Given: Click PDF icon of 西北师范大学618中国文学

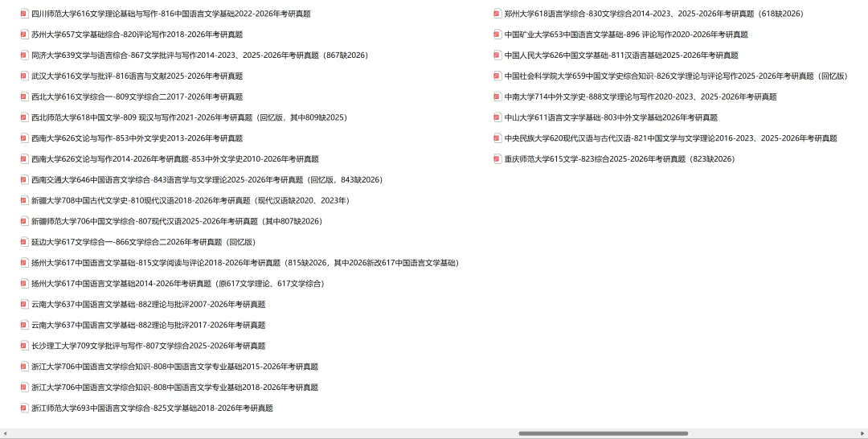Looking at the screenshot, I should coord(24,117).
